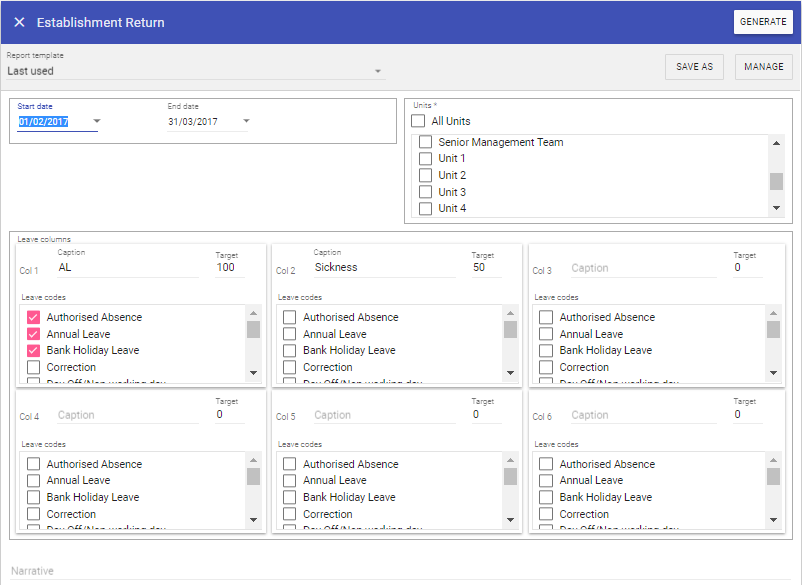This screenshot has width=802, height=585.
Task: Uncheck Bank Holiday Leave in Col 1
Action: [x=34, y=351]
